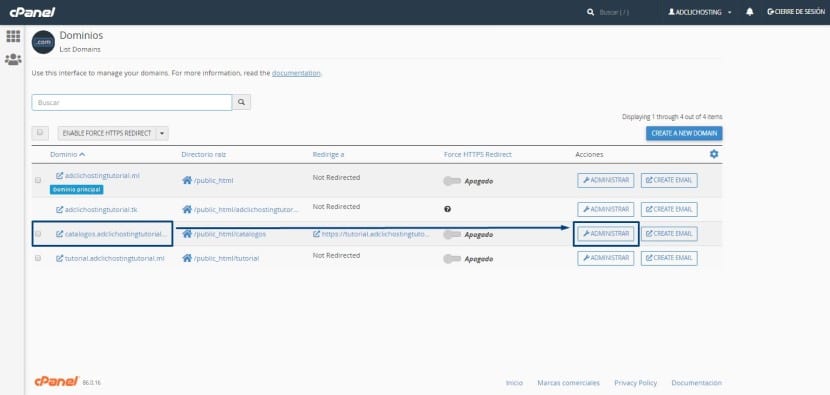
Task: Open the cPanel home logo
Action: coord(32,12)
